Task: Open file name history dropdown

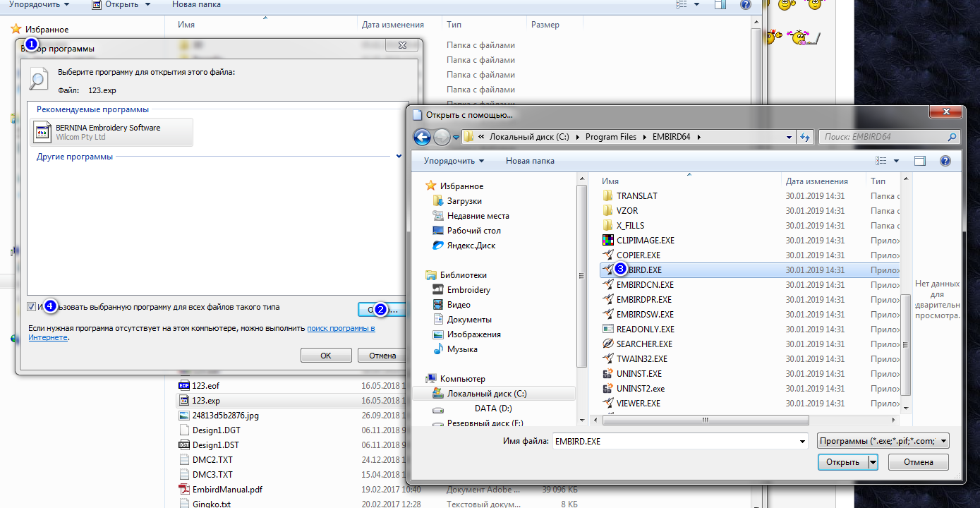Action: 801,441
